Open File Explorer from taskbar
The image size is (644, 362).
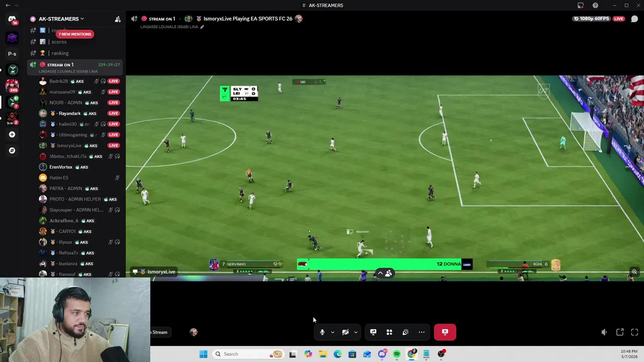coord(323,354)
